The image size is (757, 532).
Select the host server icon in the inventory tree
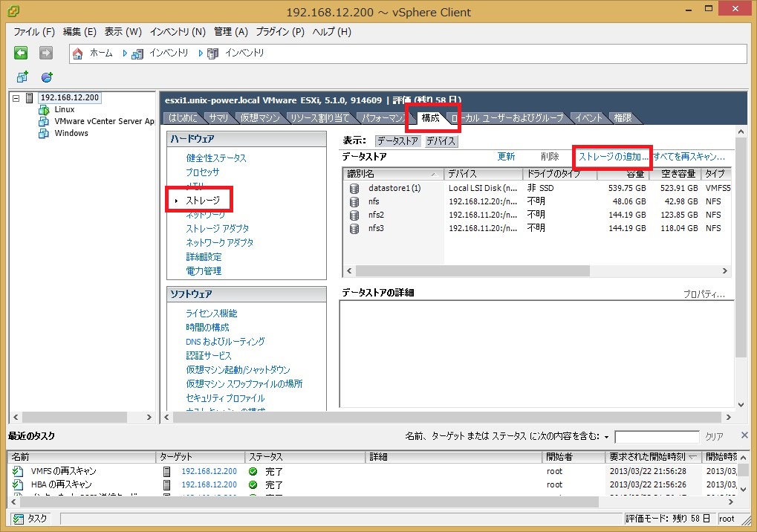pos(30,98)
